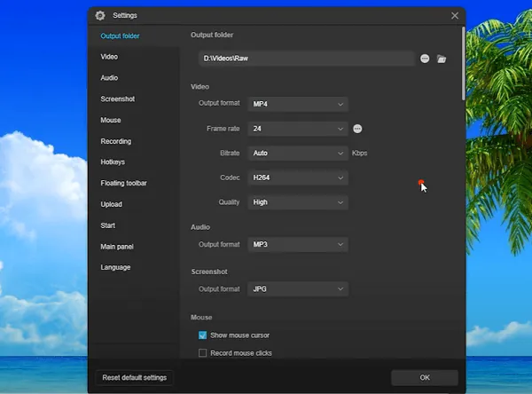
Task: Open the video Output format MP4 dropdown
Action: [298, 104]
